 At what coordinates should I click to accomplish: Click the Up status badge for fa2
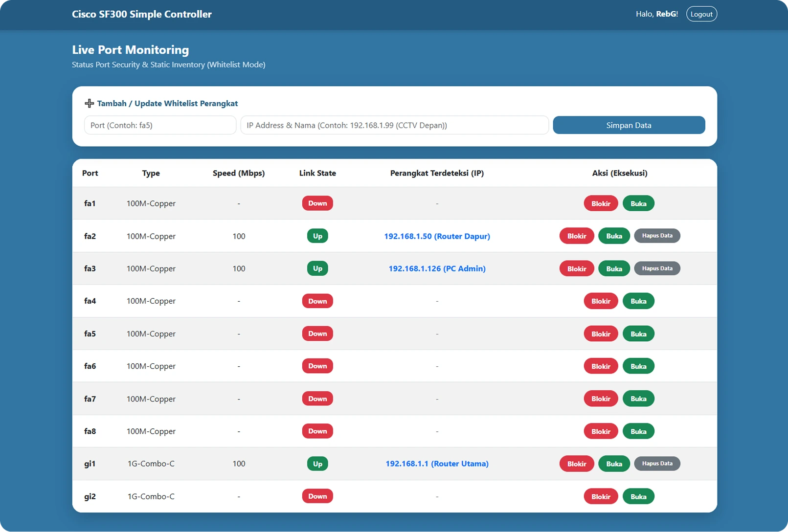point(317,236)
